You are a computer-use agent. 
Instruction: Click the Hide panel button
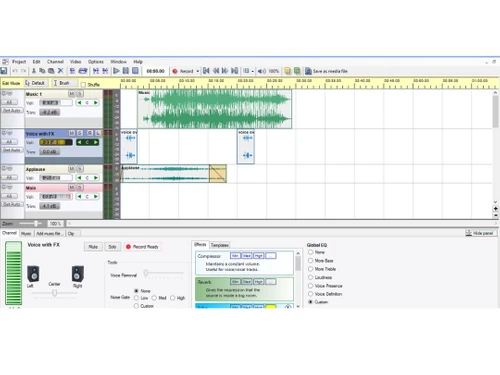[x=481, y=233]
